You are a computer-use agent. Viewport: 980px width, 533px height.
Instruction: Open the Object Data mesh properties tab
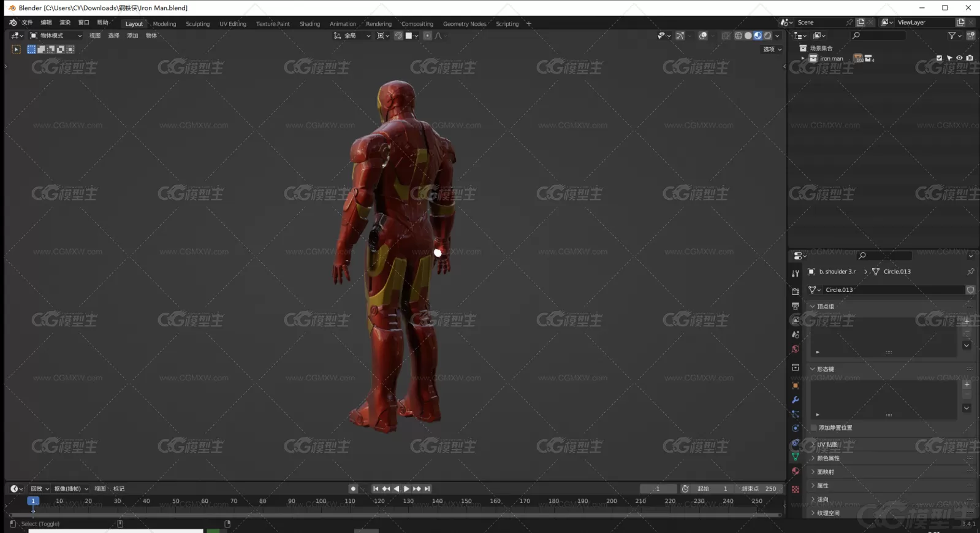click(x=796, y=457)
